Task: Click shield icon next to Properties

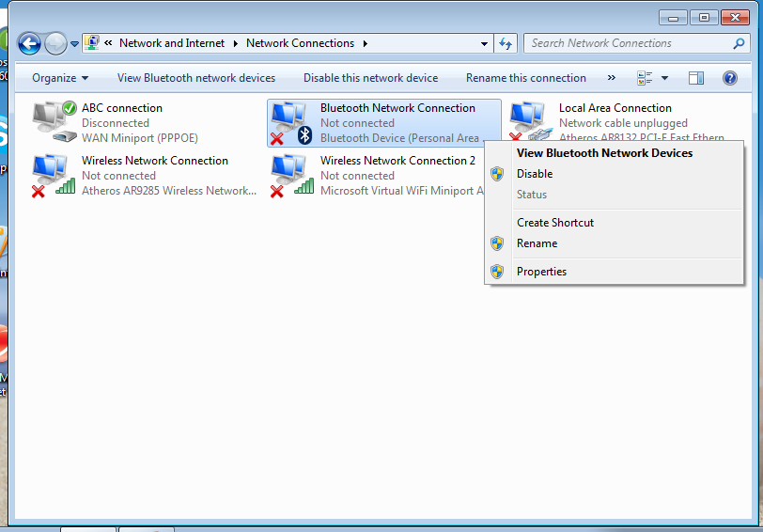Action: [x=497, y=272]
